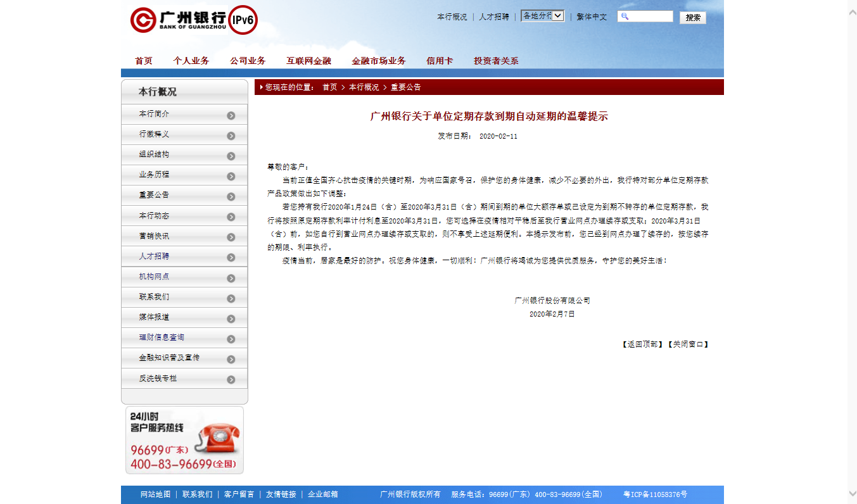This screenshot has width=857, height=504.
Task: Click the arrow icon beside 营销快讯
Action: (231, 237)
